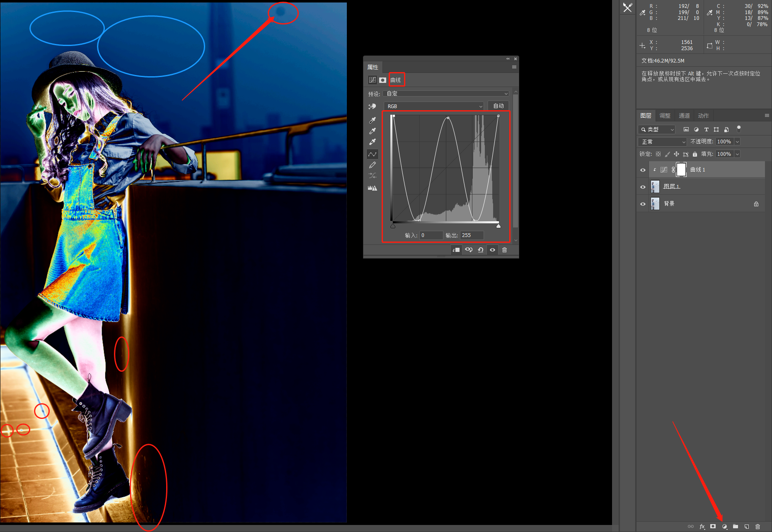The height and width of the screenshot is (532, 772).
Task: Open the 正常 blend mode dropdown
Action: coord(662,142)
